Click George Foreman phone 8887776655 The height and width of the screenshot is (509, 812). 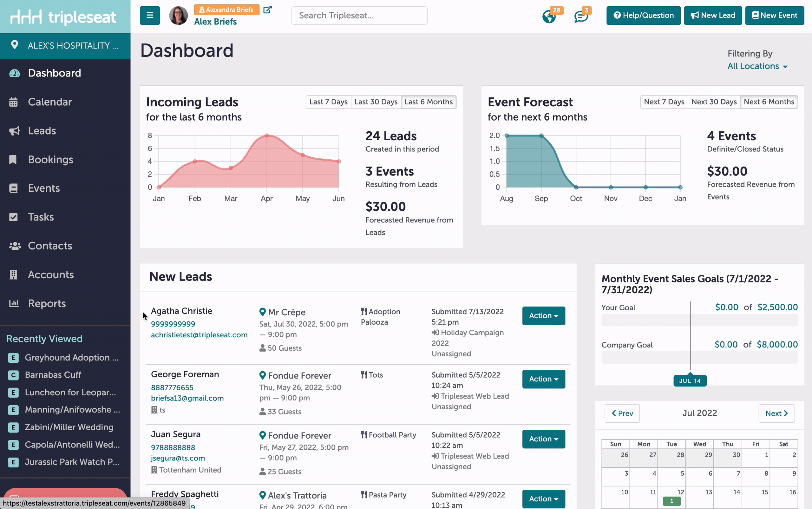172,388
